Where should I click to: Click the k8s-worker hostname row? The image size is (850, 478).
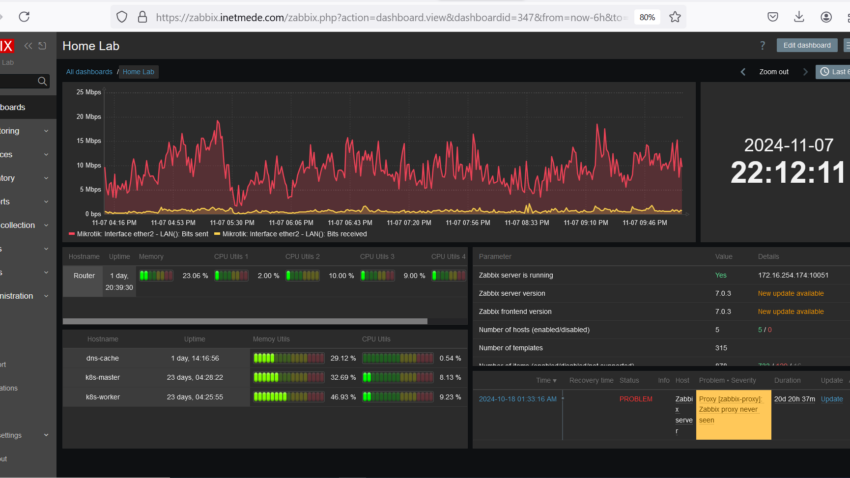[102, 397]
